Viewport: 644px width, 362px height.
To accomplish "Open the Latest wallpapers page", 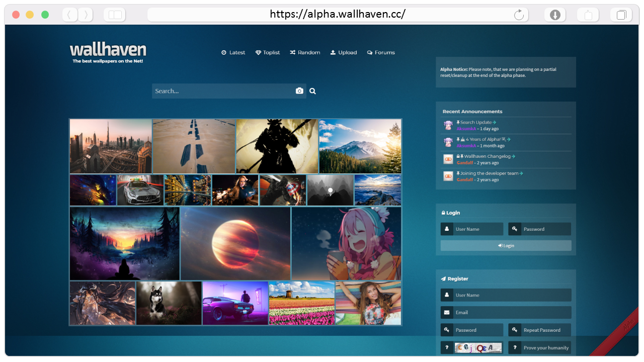I will [233, 52].
